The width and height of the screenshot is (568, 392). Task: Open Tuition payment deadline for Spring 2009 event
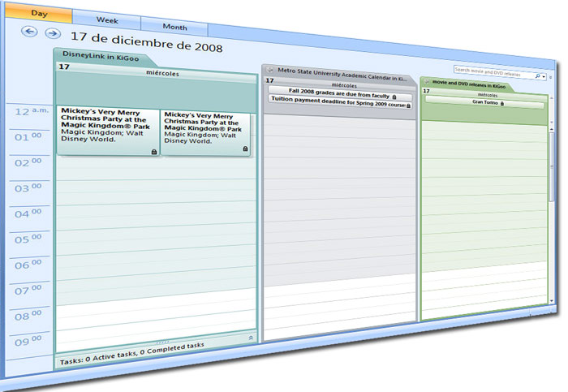pyautogui.click(x=340, y=102)
